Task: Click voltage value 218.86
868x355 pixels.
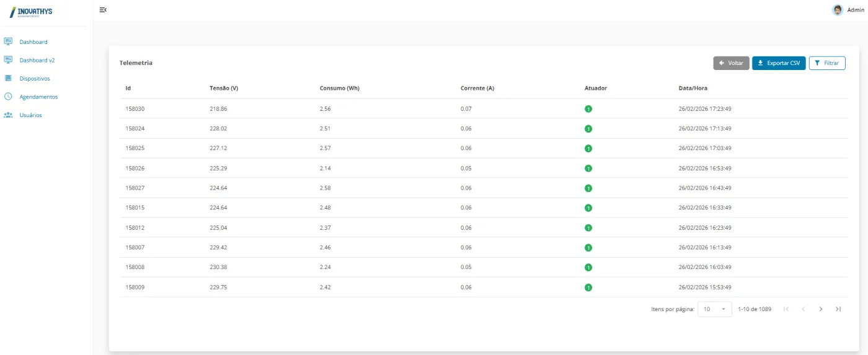Action: coord(218,108)
